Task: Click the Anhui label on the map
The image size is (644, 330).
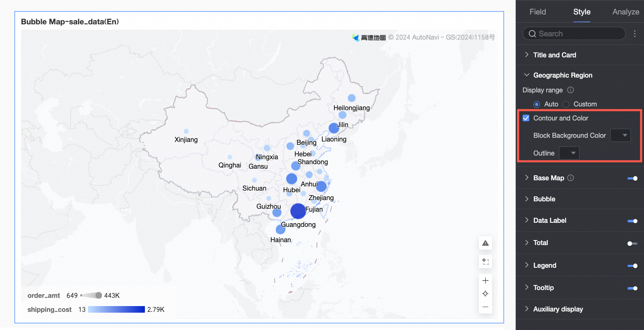Action: 309,184
